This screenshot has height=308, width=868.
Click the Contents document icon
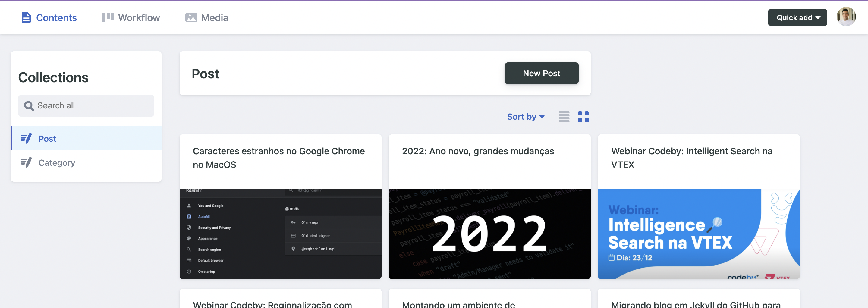26,17
